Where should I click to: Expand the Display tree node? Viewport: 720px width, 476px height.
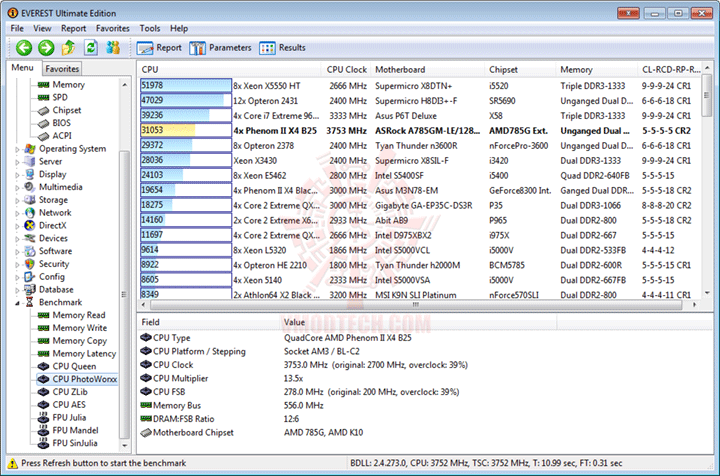(17, 175)
